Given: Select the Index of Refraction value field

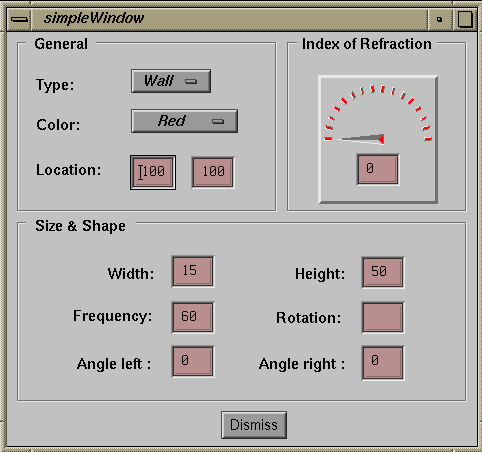Looking at the screenshot, I should (378, 169).
